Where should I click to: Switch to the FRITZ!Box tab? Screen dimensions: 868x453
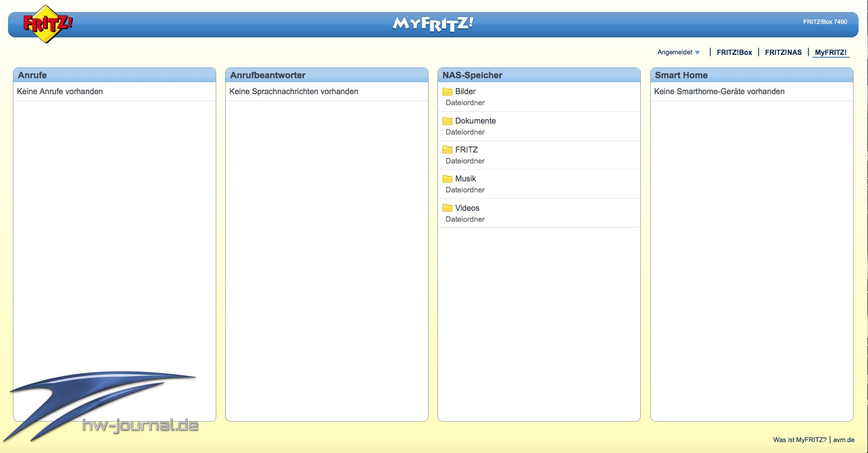734,52
